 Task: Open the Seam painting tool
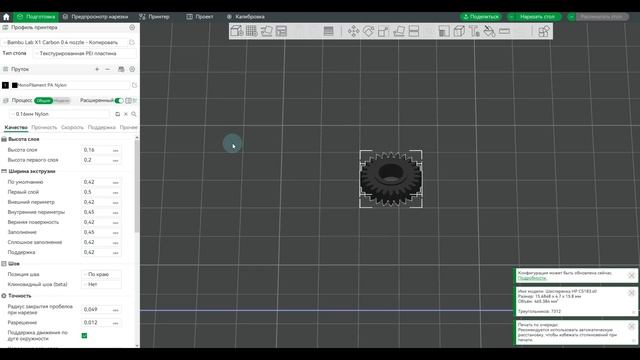[459, 31]
